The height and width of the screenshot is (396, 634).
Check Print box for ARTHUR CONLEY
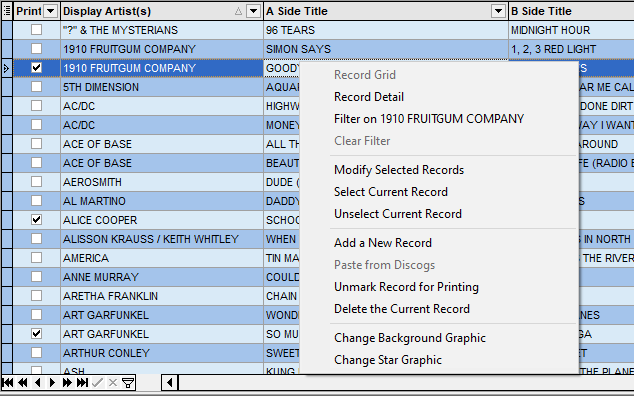click(36, 353)
